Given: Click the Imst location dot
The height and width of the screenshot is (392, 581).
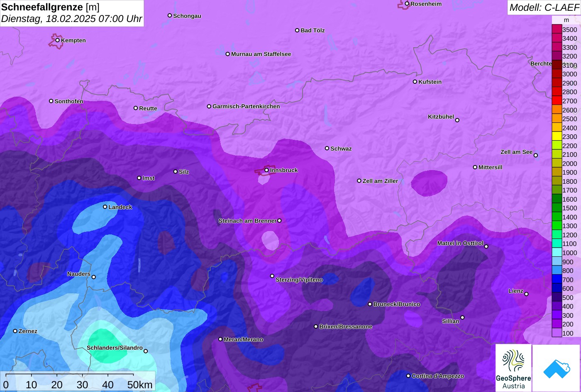Looking at the screenshot, I should tap(139, 178).
